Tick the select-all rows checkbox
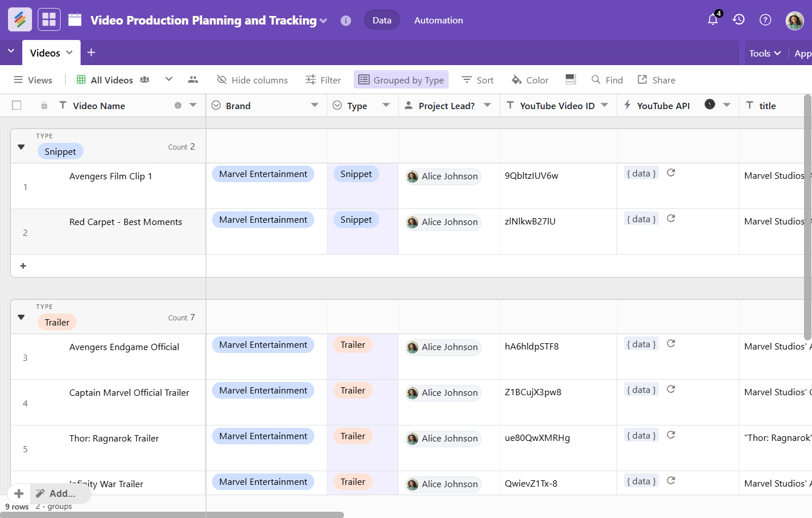 tap(17, 106)
